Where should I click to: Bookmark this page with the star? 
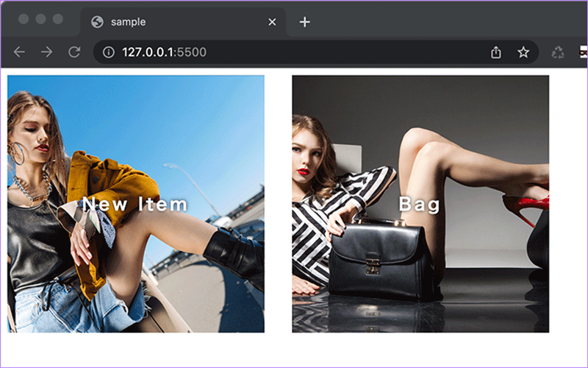(x=523, y=52)
